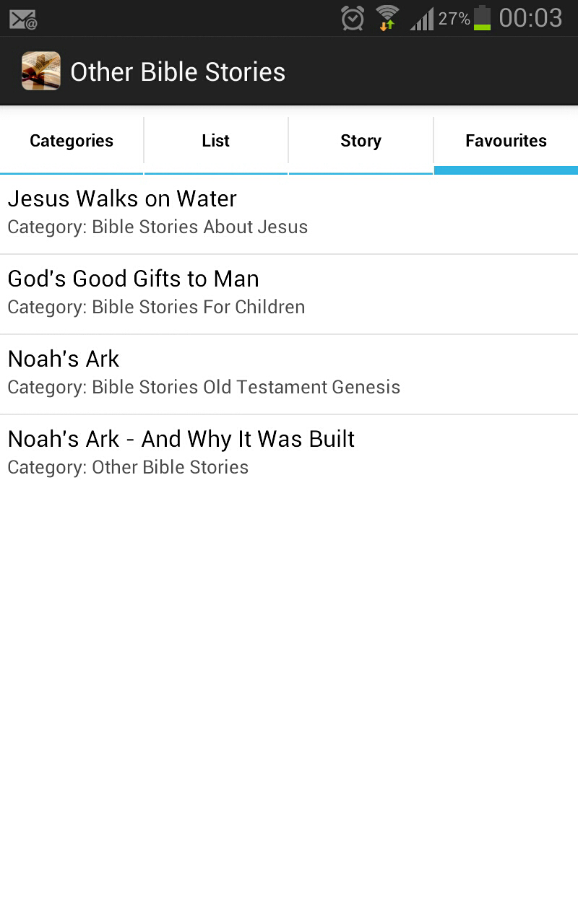Tap the clock showing 00:03

click(x=530, y=18)
